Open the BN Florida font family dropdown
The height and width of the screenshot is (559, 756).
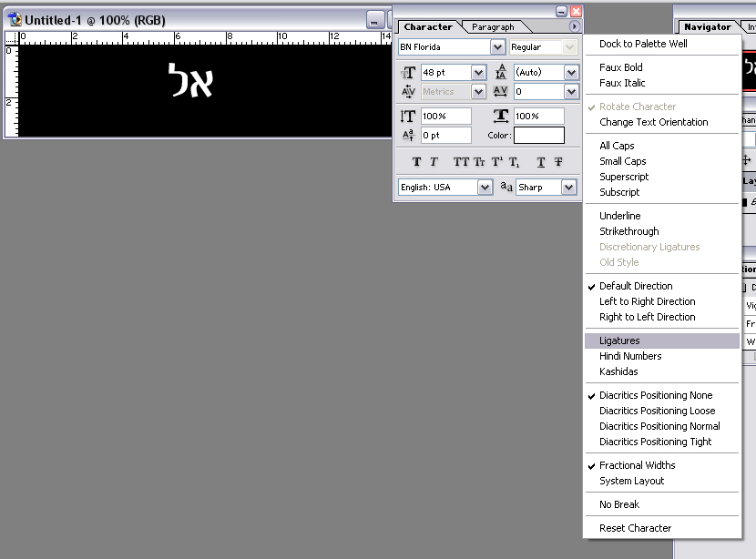pyautogui.click(x=497, y=47)
